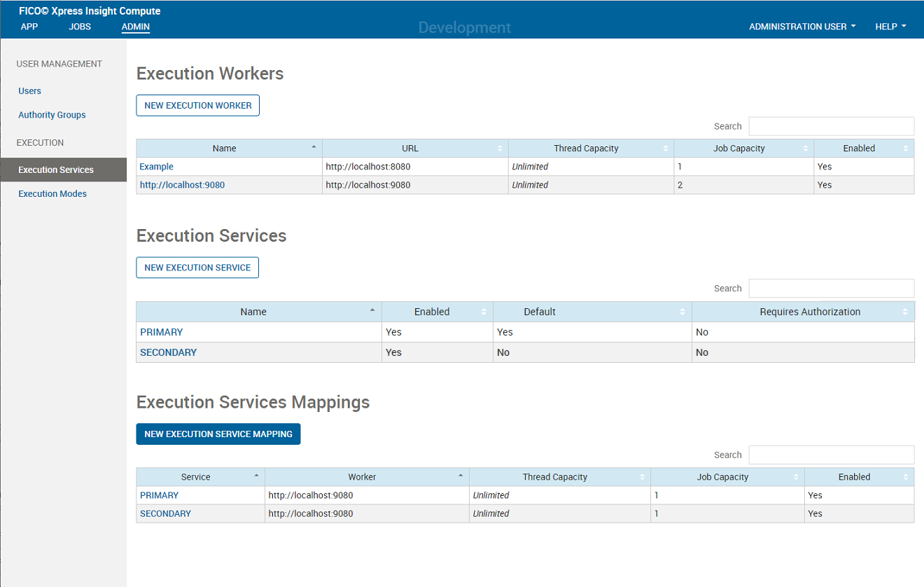This screenshot has height=587, width=924.
Task: Click Default value 'No' for SECONDARY service
Action: pyautogui.click(x=503, y=352)
